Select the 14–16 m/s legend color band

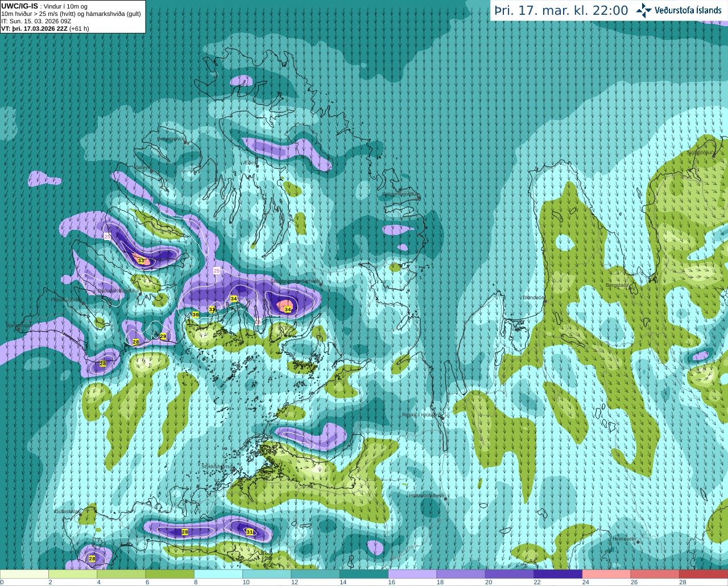click(x=364, y=574)
